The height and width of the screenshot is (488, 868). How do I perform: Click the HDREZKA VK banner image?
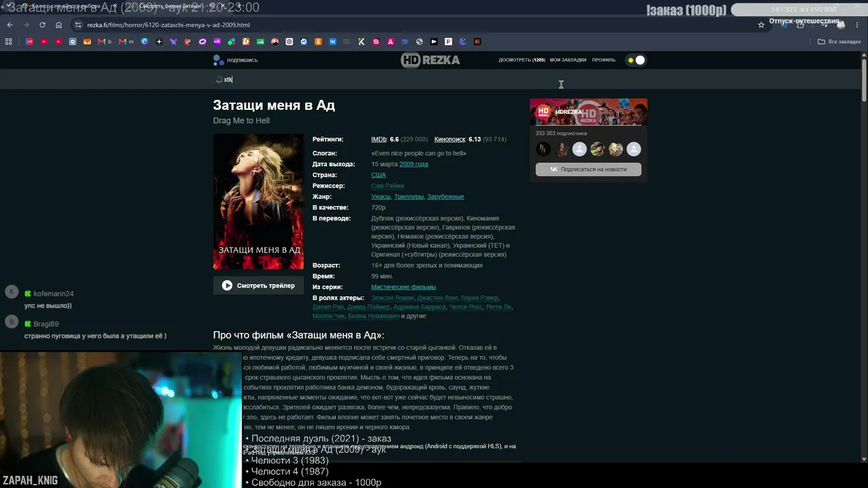point(589,113)
